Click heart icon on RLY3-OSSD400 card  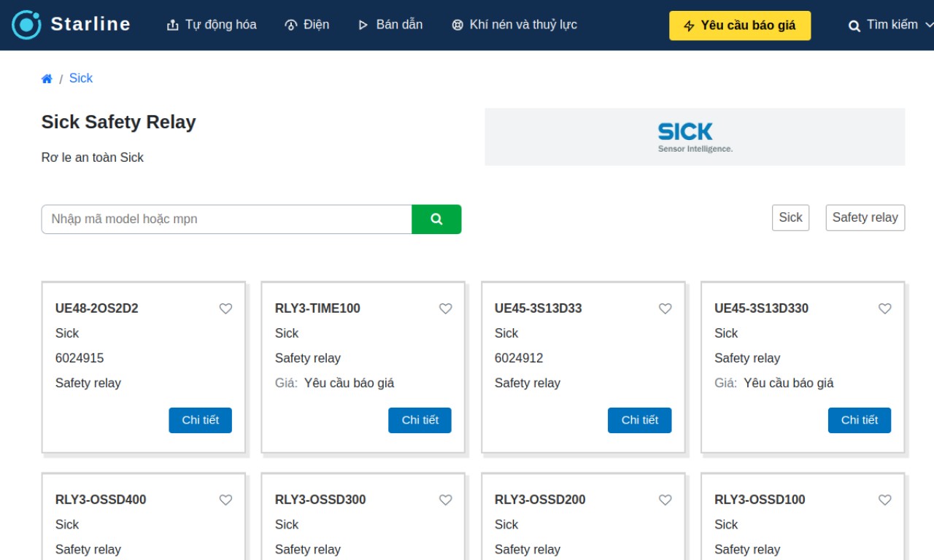click(x=225, y=499)
